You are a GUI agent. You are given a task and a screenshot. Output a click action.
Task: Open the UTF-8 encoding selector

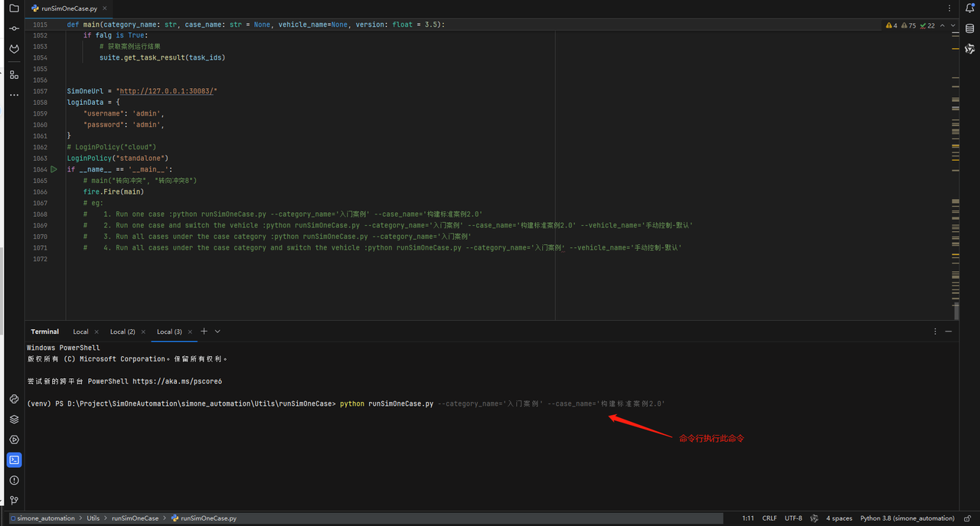[x=793, y=518]
